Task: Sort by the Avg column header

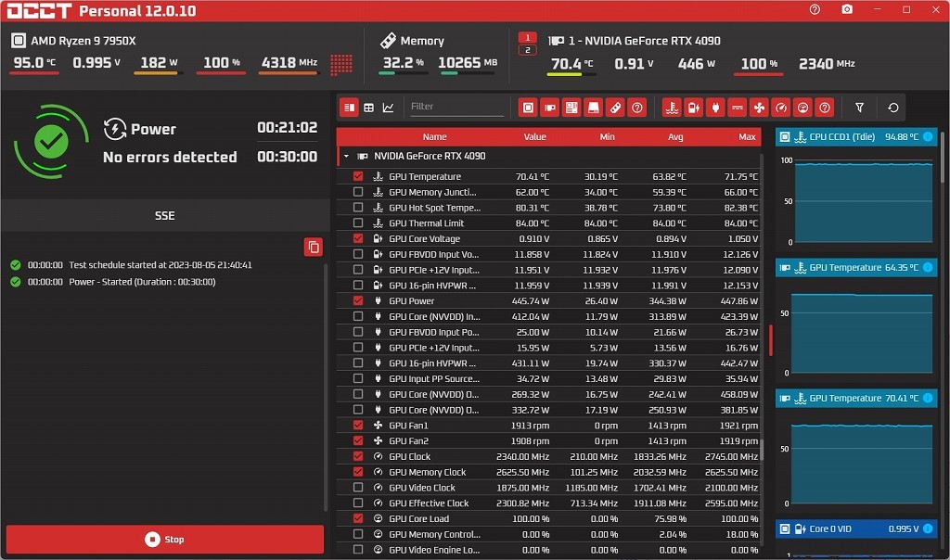Action: coord(675,137)
